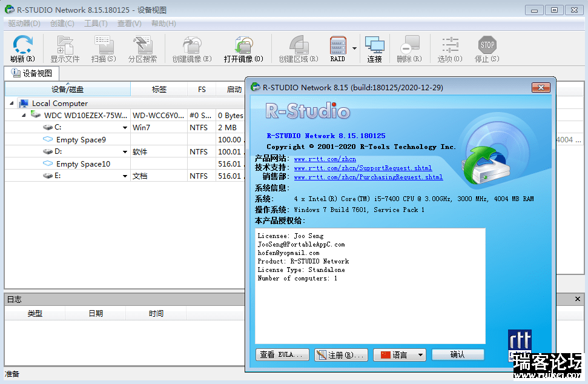Open the Language (语言) dropdown
Screen dimensions: 588x384
[400, 355]
